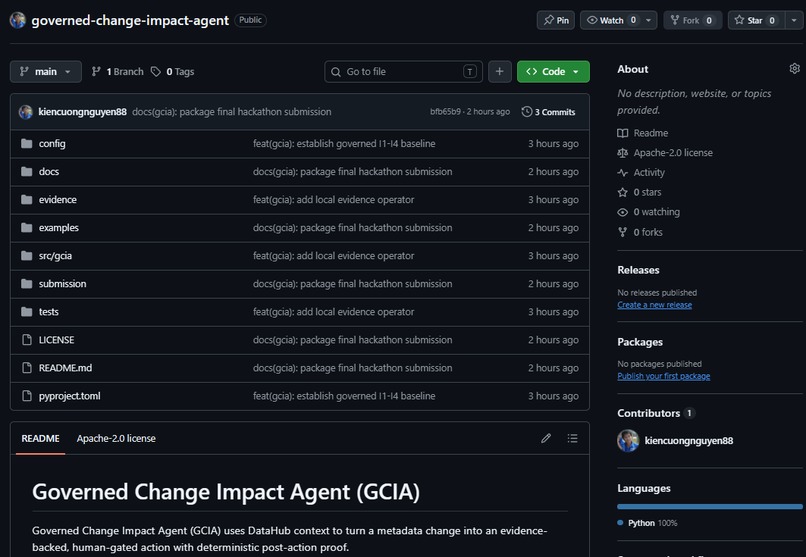
Task: Open the Activity link
Action: [641, 172]
